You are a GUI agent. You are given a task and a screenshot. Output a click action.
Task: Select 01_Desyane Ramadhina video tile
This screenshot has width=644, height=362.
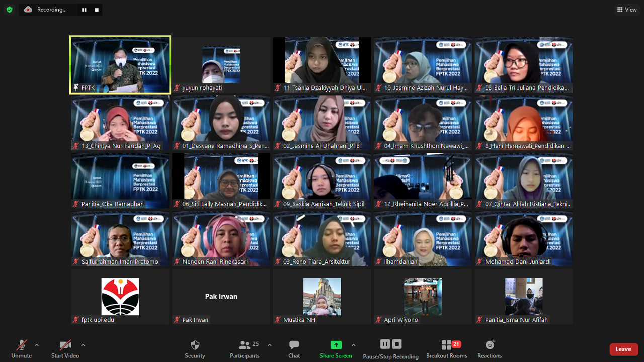pyautogui.click(x=221, y=123)
